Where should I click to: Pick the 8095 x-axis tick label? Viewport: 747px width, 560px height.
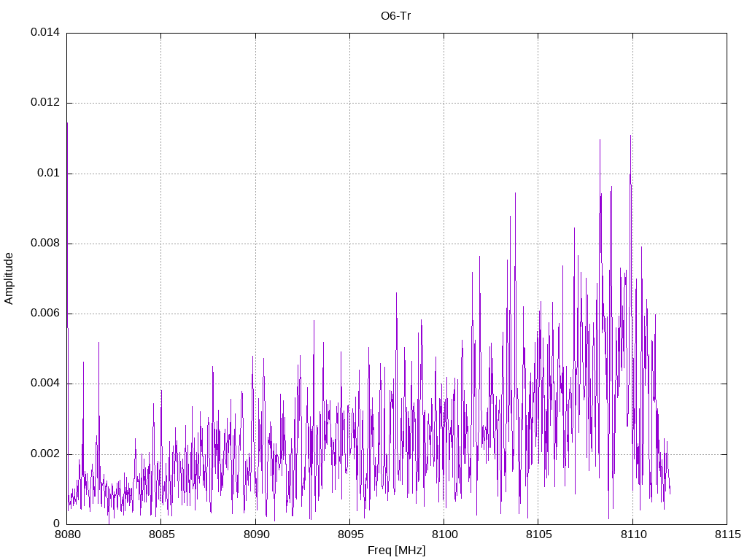[349, 534]
